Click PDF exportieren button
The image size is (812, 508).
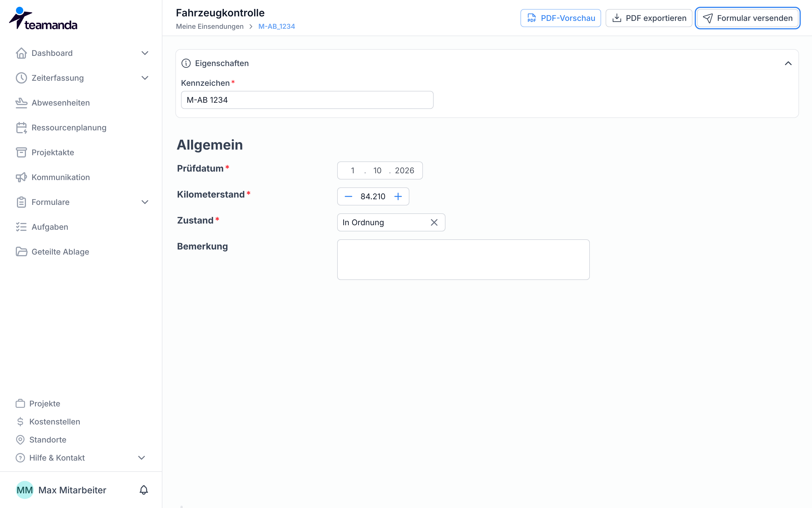click(649, 18)
